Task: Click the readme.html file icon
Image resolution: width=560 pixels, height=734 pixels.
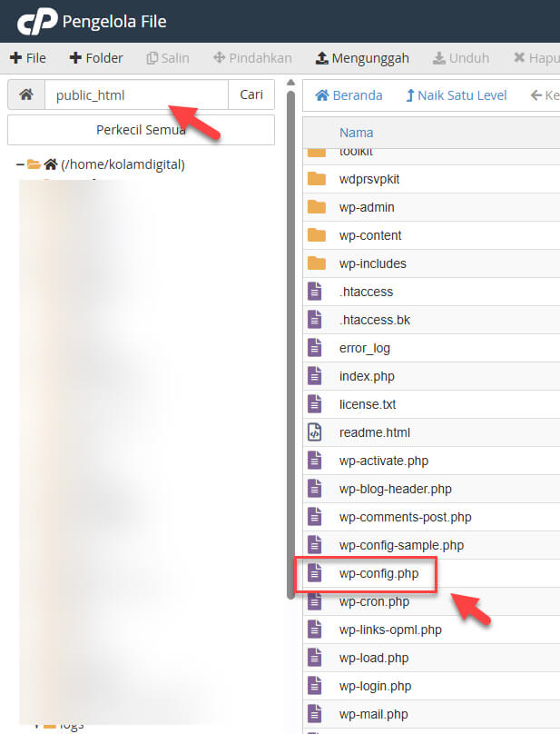Action: pos(315,432)
